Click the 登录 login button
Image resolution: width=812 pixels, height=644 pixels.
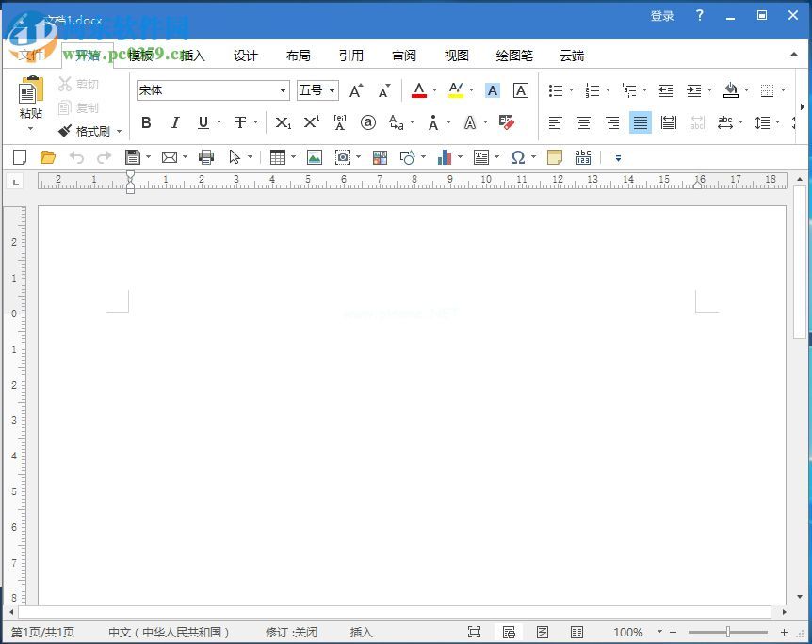tap(661, 15)
